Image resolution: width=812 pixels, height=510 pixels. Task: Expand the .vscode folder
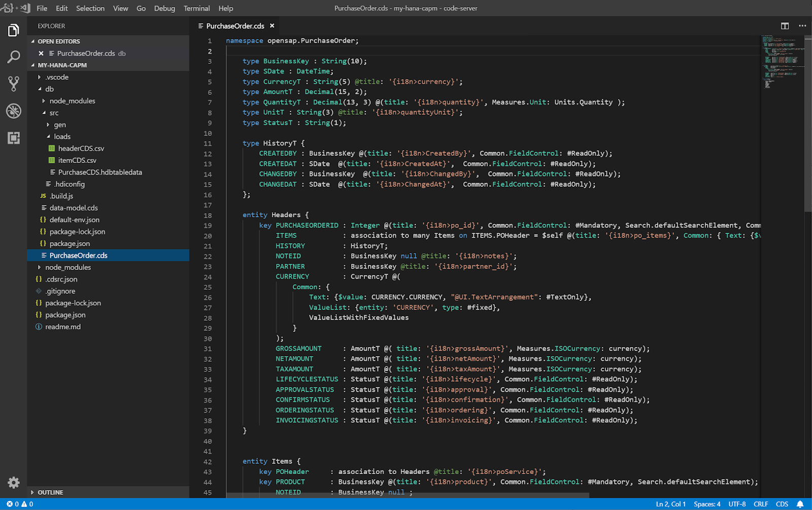57,77
